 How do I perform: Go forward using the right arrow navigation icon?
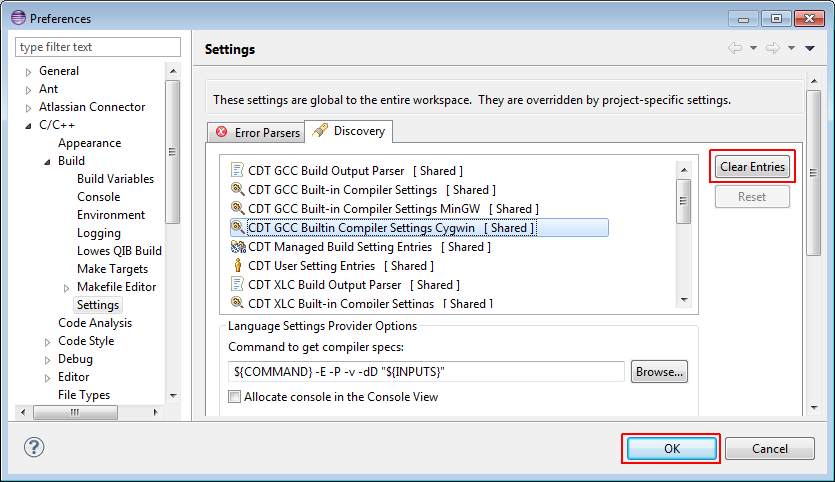click(x=773, y=48)
